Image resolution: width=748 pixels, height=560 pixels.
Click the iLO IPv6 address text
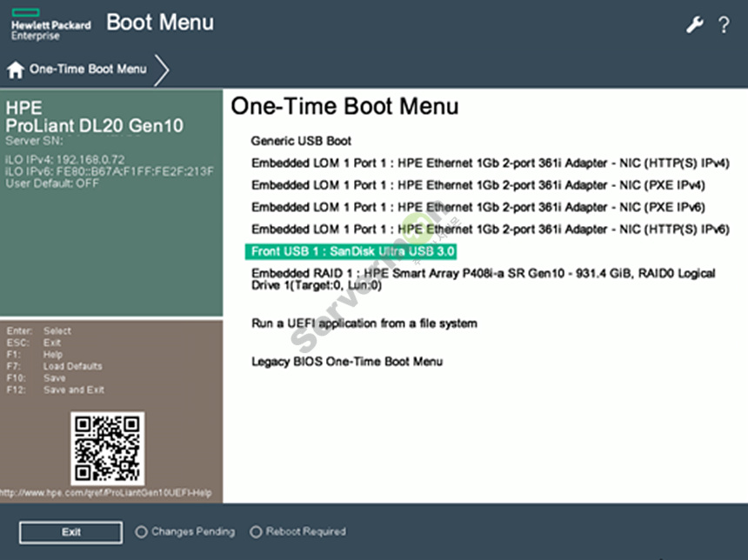pyautogui.click(x=110, y=171)
